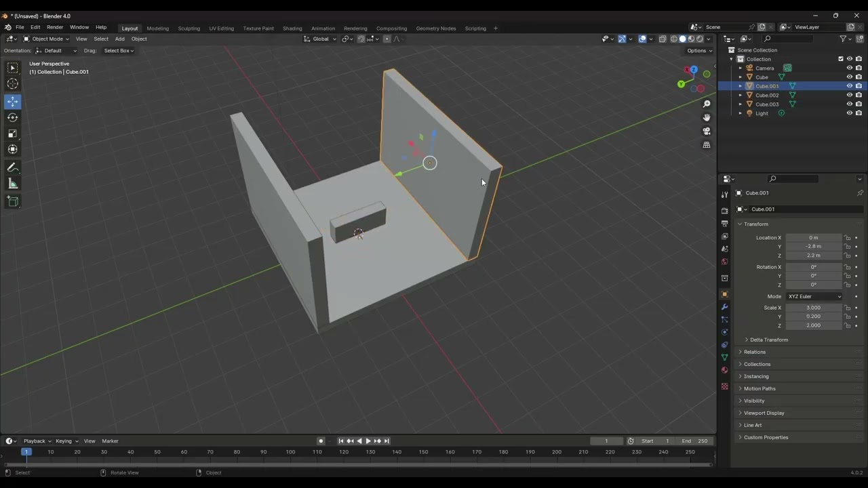Viewport: 868px width, 488px height.
Task: Expand the Delta Transform panel
Action: (768, 340)
